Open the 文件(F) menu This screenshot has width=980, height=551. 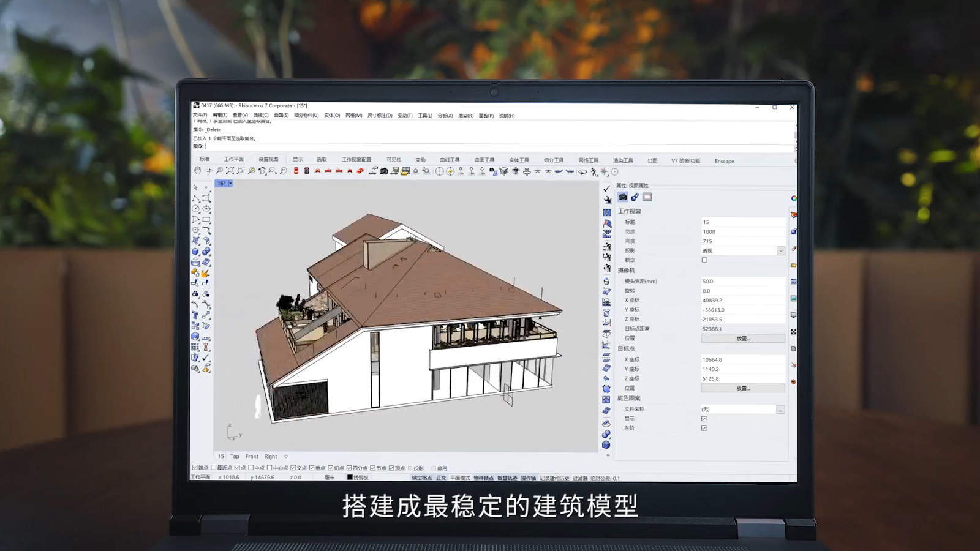[x=200, y=115]
